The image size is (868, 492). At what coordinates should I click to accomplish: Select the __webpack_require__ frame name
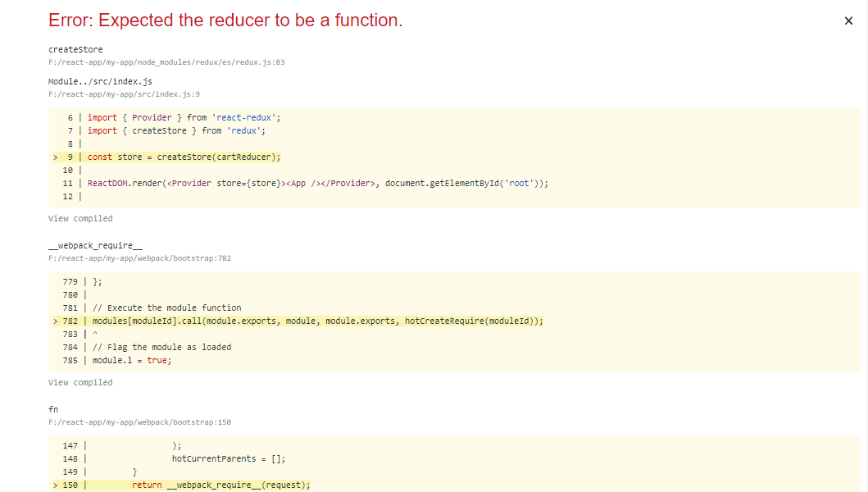click(x=95, y=245)
